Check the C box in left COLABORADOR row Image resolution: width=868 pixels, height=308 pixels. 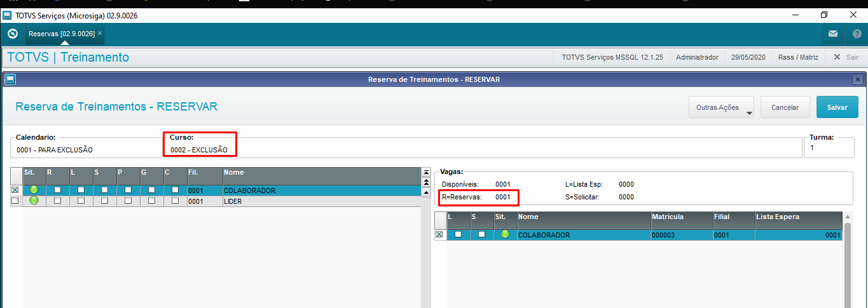175,190
